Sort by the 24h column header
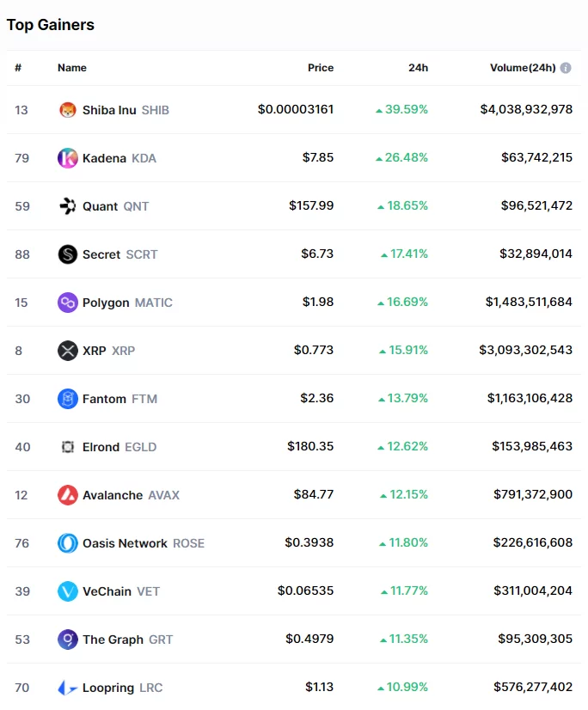 click(x=418, y=68)
